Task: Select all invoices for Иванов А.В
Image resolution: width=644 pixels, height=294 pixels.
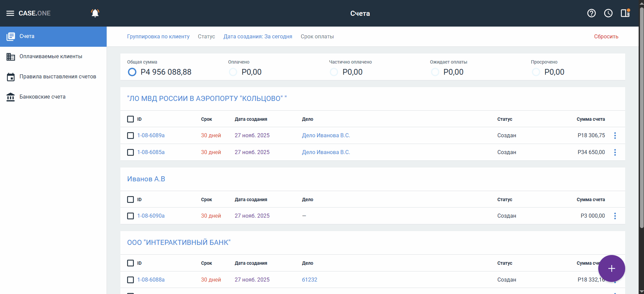Action: [130, 199]
